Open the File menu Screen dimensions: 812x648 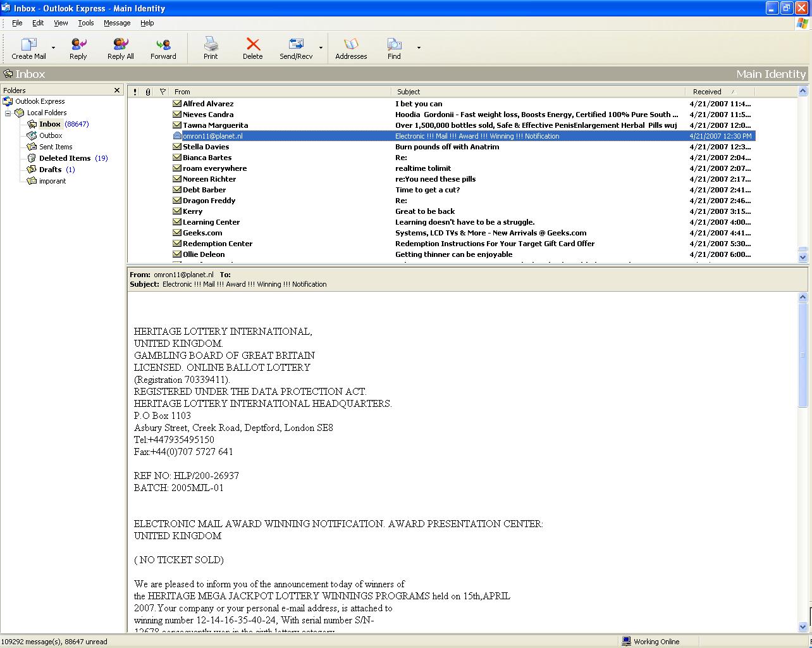click(x=17, y=23)
